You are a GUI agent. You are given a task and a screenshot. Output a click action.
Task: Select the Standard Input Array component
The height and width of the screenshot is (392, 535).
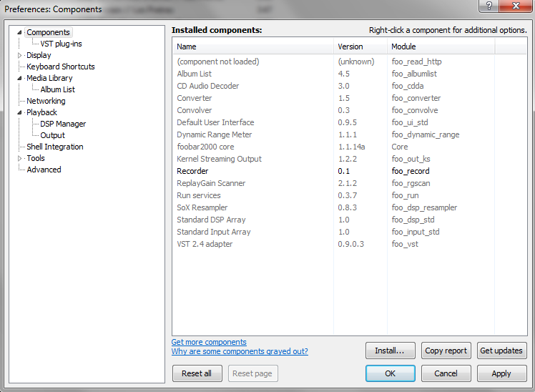click(349, 232)
